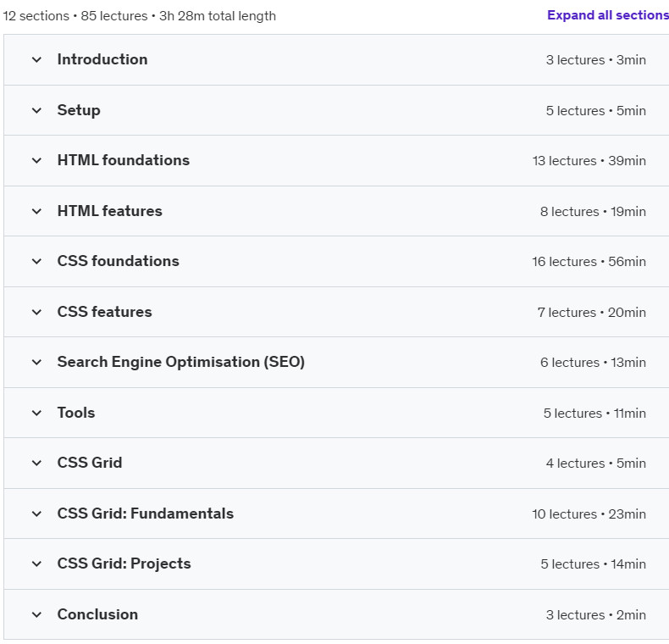The height and width of the screenshot is (644, 669).
Task: Expand the Introduction section chevron
Action: (x=36, y=59)
